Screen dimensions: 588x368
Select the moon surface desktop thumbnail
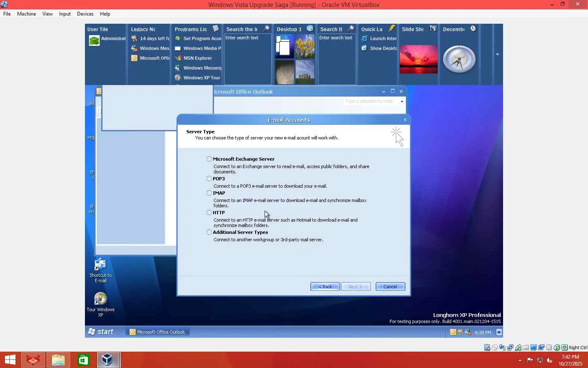285,72
